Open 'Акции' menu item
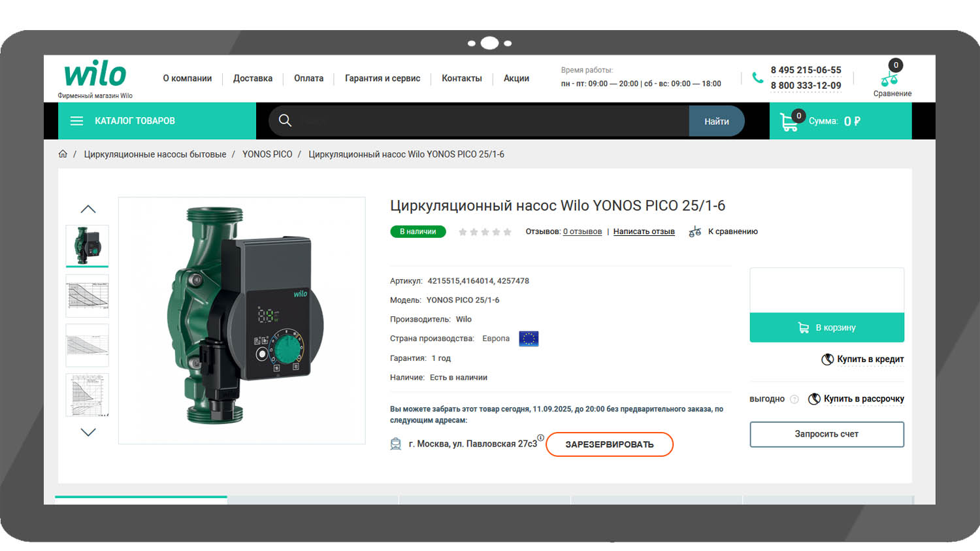This screenshot has height=551, width=980. coord(516,78)
